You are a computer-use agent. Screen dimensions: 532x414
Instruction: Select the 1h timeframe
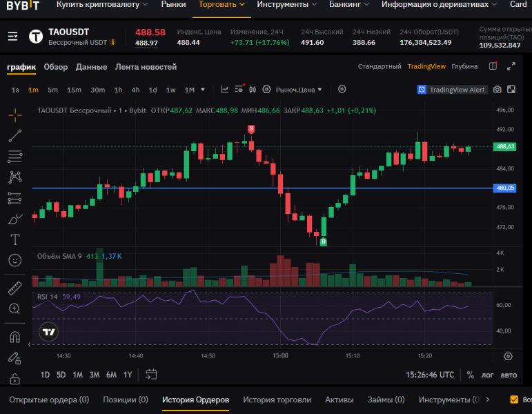click(x=118, y=90)
